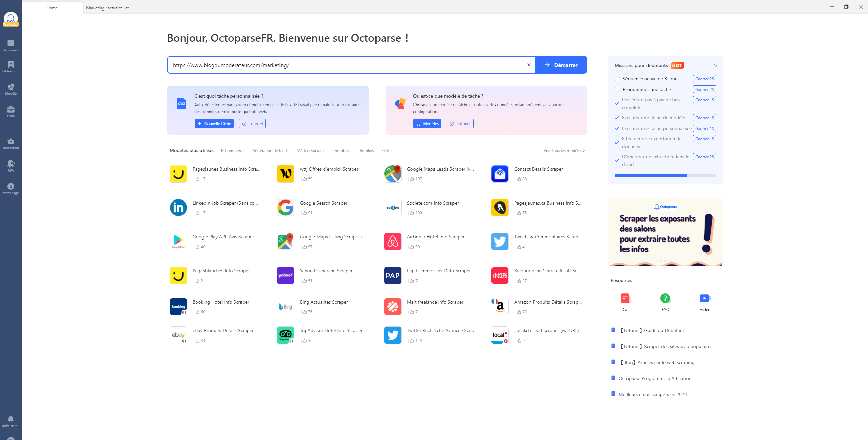Screen dimensions: 868x440
Task: Select the Génération de leads tab
Action: [x=270, y=151]
